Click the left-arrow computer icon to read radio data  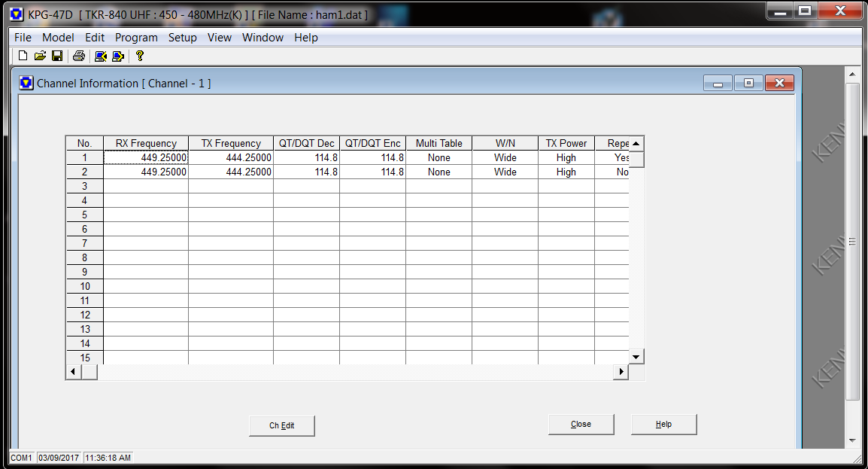tap(100, 56)
